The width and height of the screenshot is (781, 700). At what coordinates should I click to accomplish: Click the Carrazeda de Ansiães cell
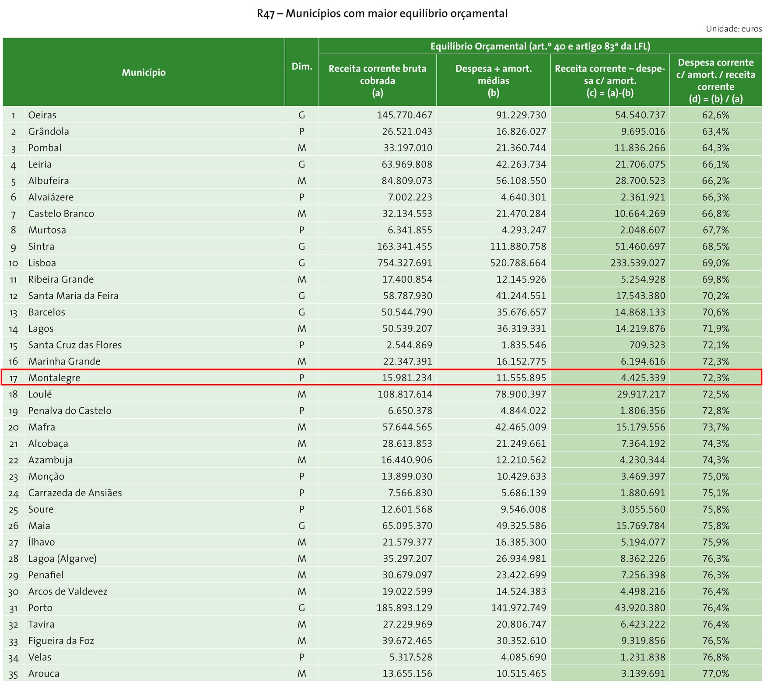click(75, 493)
